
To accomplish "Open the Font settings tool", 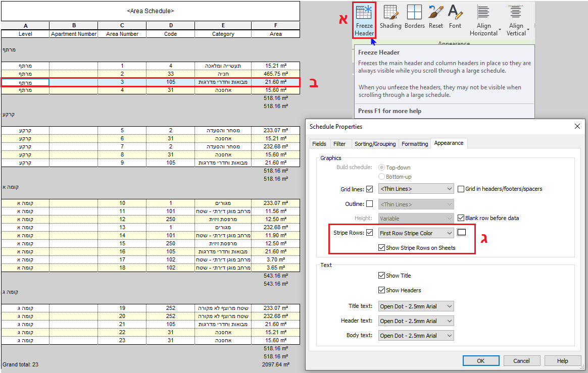I will pyautogui.click(x=455, y=19).
